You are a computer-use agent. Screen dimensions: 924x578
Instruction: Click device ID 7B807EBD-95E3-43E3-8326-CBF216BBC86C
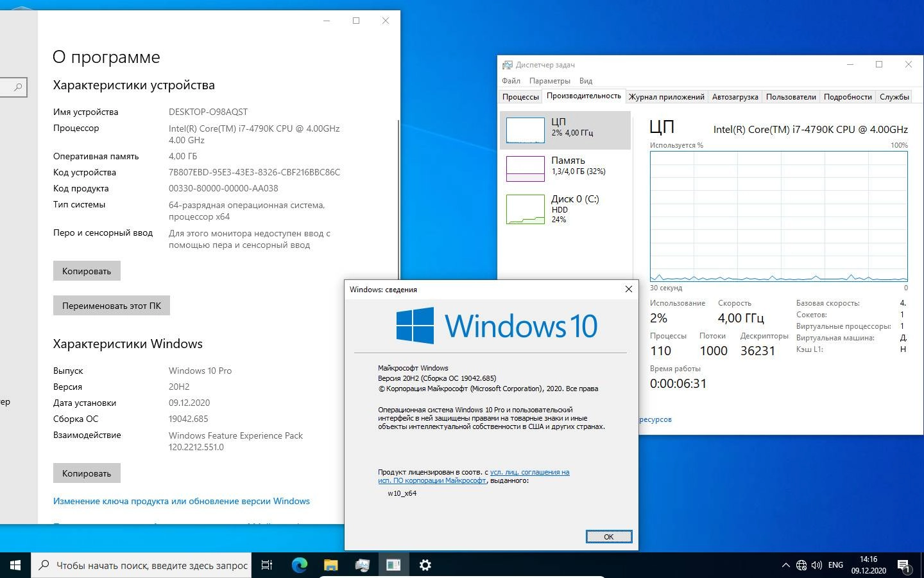254,172
